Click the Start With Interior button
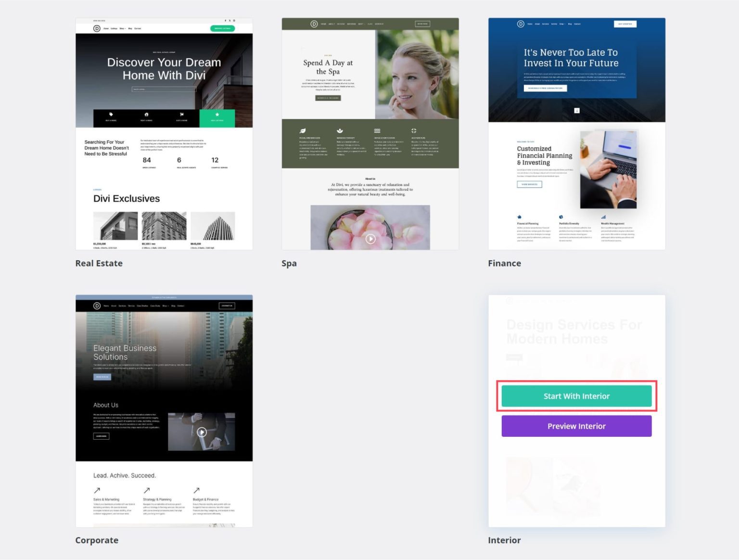The height and width of the screenshot is (560, 739). [576, 396]
